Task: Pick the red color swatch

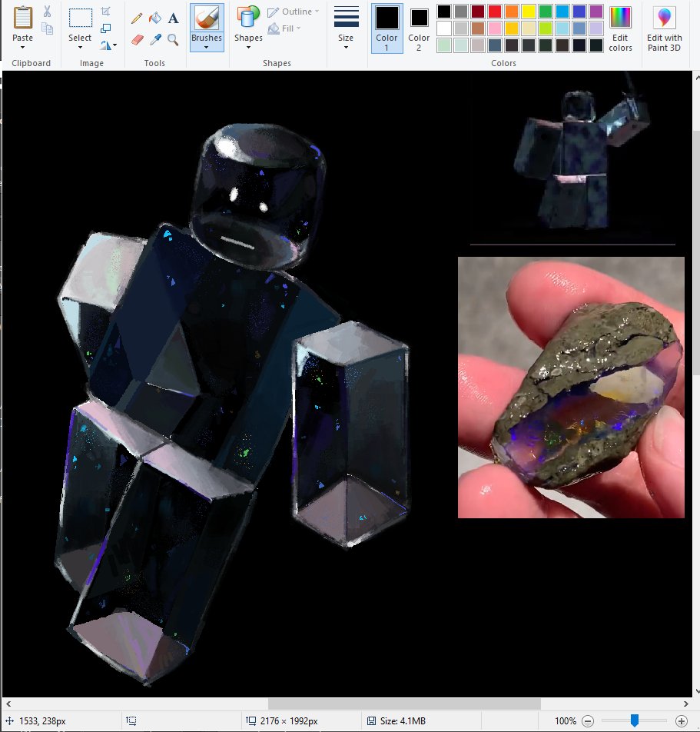Action: (494, 12)
